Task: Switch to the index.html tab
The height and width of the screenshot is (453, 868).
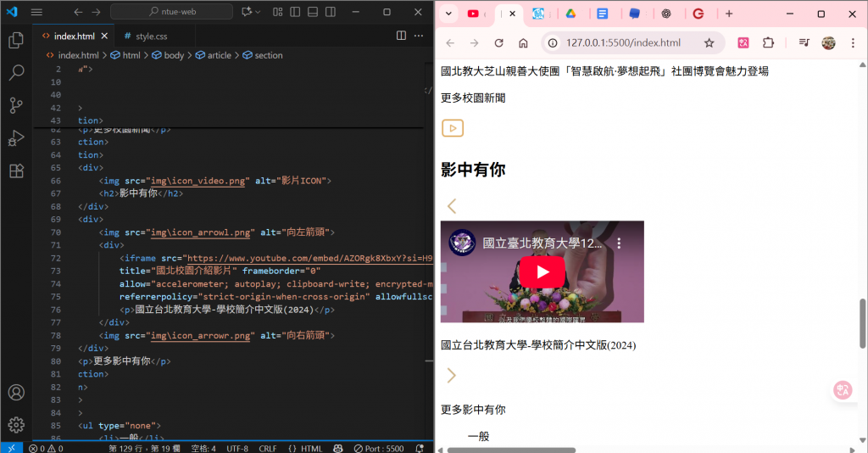Action: [x=75, y=36]
